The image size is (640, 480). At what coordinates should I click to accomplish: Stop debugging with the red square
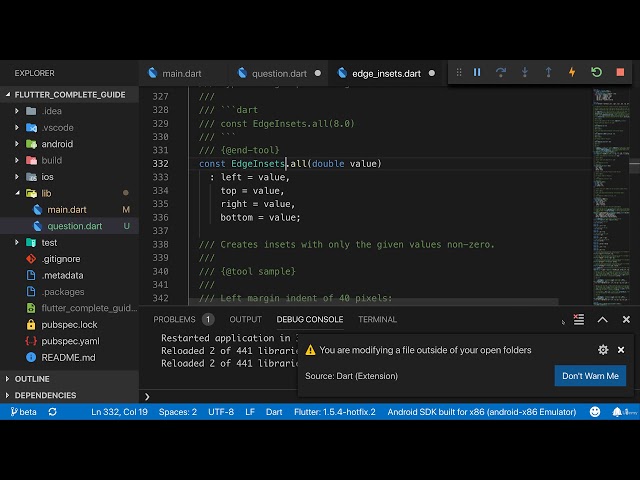tap(620, 72)
